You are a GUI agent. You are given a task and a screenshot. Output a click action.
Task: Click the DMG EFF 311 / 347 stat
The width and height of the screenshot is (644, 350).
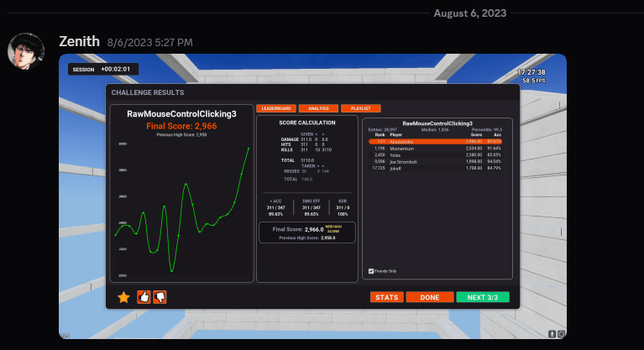(311, 207)
